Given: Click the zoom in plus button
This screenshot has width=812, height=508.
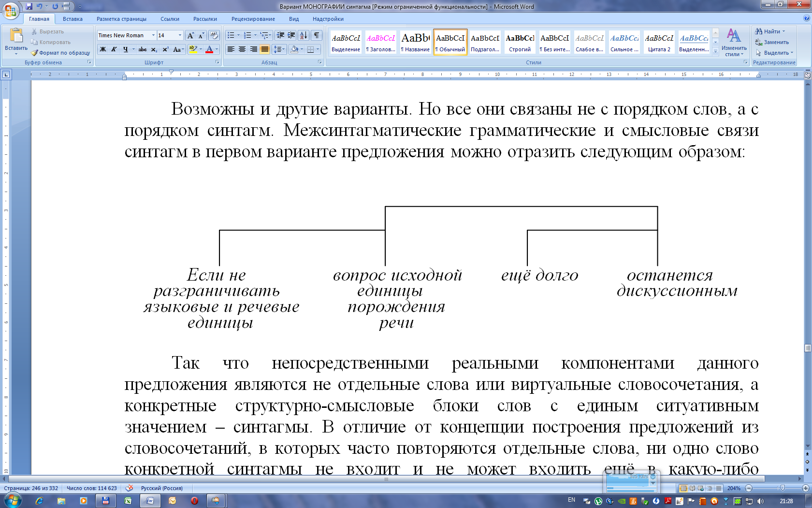Looking at the screenshot, I should 806,488.
